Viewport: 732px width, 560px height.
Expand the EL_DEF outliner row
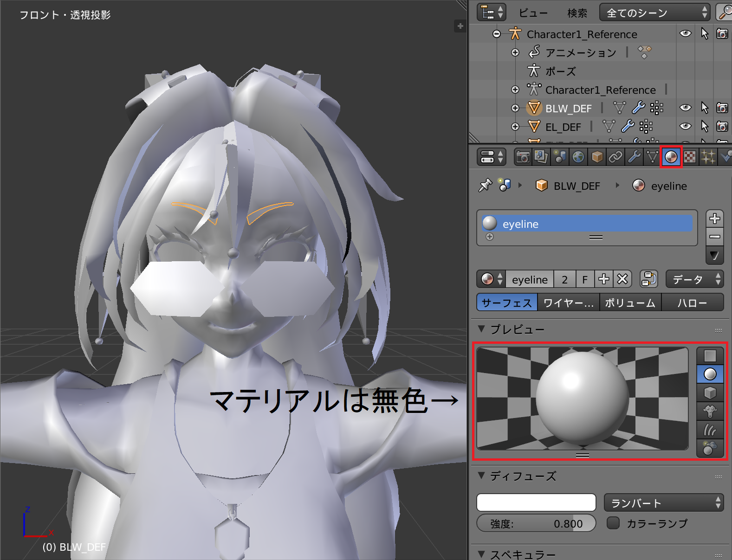point(515,127)
